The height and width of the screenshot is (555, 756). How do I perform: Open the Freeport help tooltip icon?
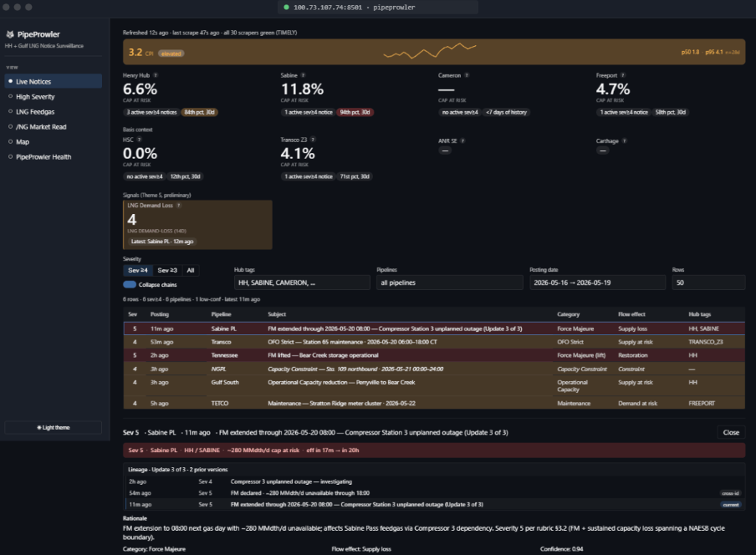coord(622,75)
